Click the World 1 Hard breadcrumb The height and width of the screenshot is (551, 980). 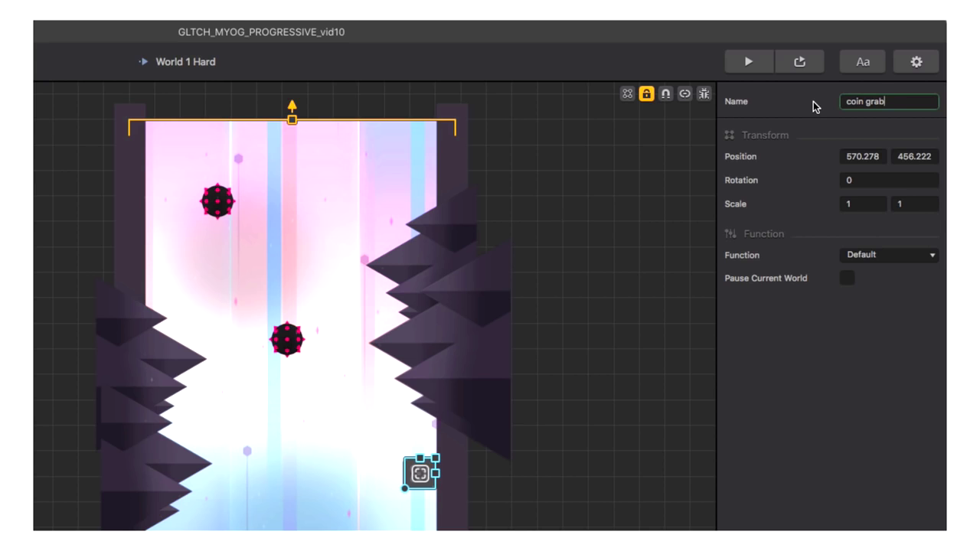(185, 62)
